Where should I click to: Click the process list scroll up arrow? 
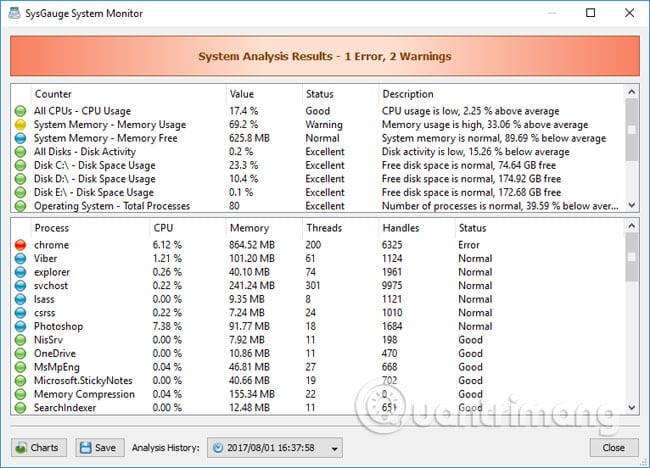pos(631,226)
